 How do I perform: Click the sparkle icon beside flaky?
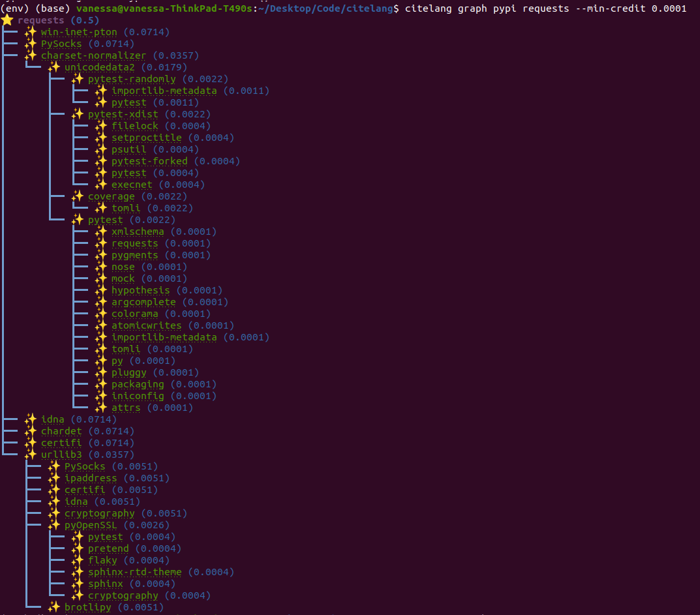[78, 560]
